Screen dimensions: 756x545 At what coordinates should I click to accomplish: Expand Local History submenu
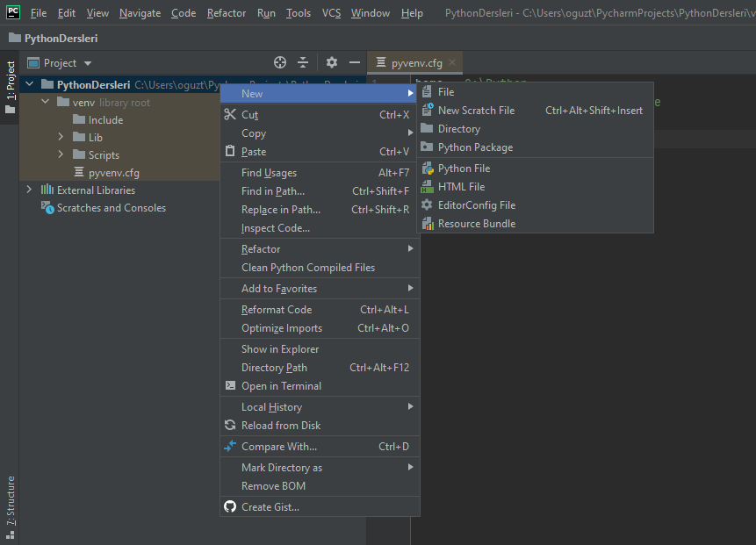pos(320,406)
